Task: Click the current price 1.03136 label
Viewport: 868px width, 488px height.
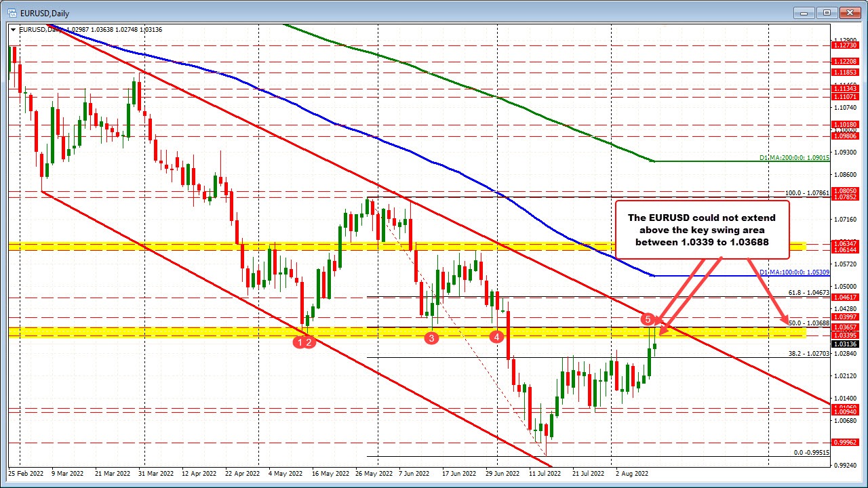Action: pos(845,344)
